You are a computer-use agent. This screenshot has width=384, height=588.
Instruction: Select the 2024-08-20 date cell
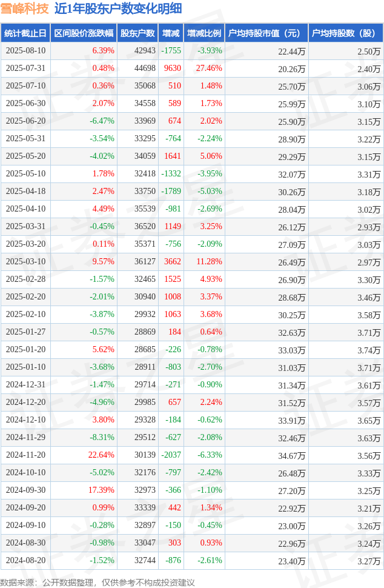tap(25, 560)
